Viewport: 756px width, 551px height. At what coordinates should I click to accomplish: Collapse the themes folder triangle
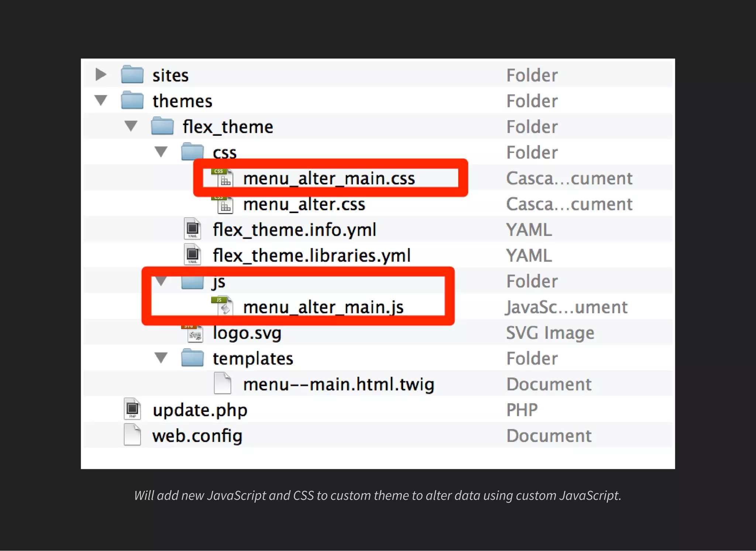[x=101, y=100]
